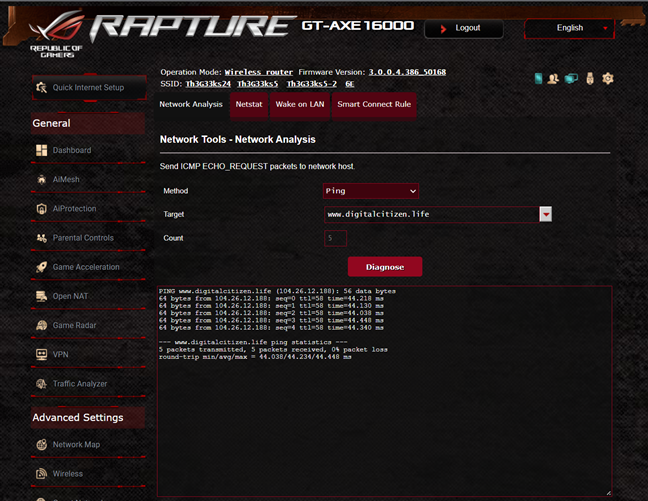Click the Game Acceleration rocket icon
The height and width of the screenshot is (501, 648).
(x=41, y=267)
